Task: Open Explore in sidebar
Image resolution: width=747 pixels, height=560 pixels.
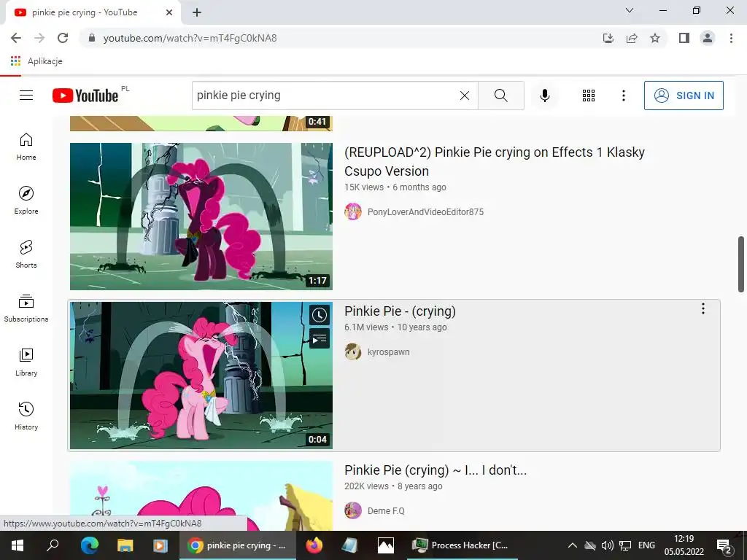Action: click(26, 201)
